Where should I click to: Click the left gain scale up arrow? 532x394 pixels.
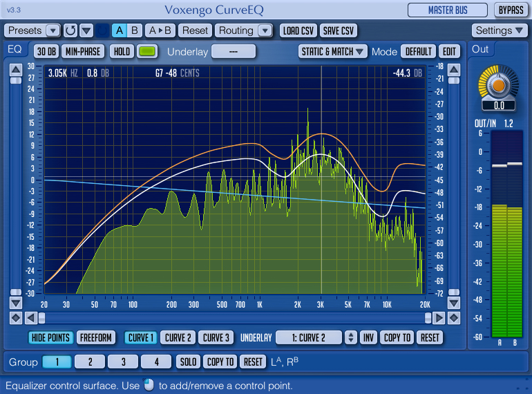coord(16,70)
